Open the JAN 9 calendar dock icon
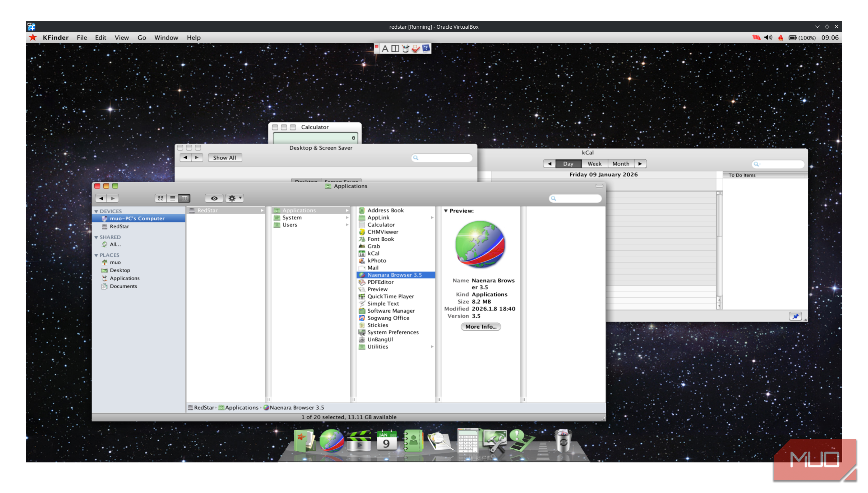This screenshot has width=868, height=493. point(386,440)
